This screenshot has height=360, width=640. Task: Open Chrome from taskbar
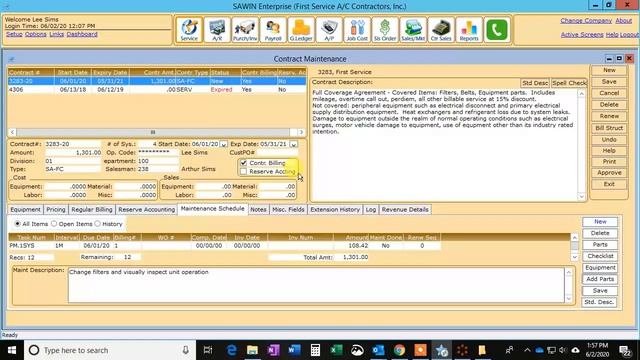coord(399,350)
